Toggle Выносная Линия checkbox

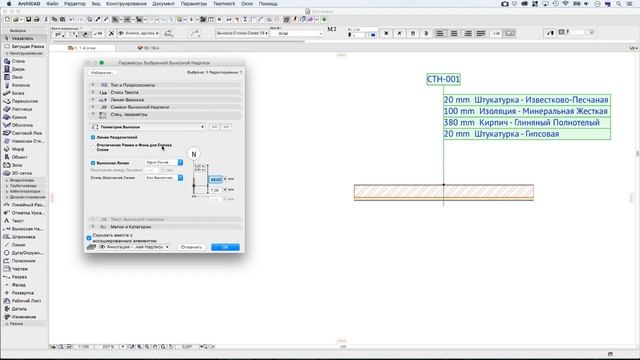pyautogui.click(x=93, y=163)
